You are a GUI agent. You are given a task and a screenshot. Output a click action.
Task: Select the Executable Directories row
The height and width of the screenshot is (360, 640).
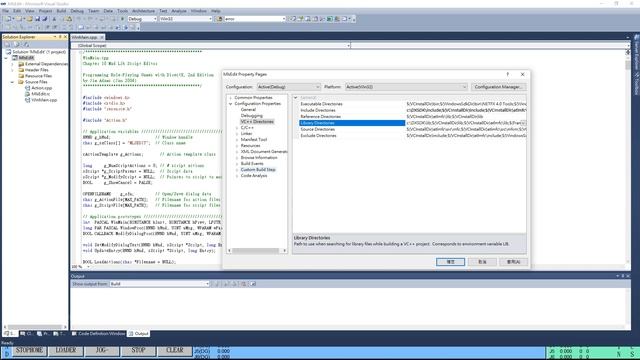click(x=413, y=104)
